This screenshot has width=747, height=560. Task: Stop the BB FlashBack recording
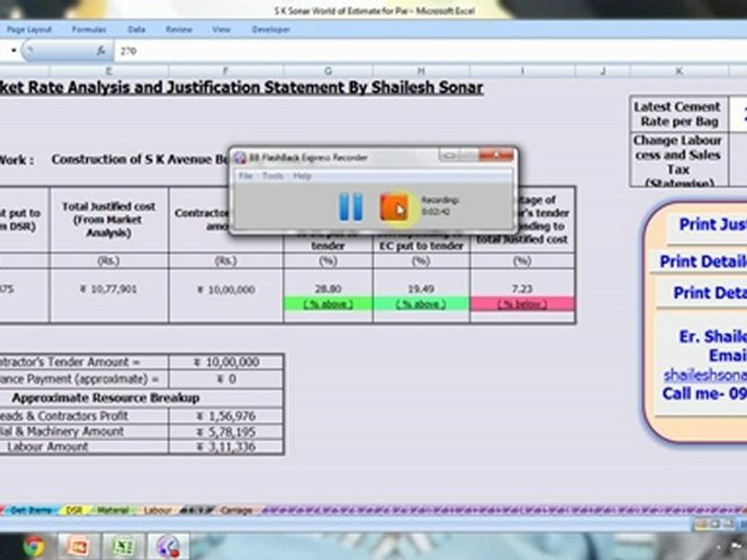(x=394, y=207)
